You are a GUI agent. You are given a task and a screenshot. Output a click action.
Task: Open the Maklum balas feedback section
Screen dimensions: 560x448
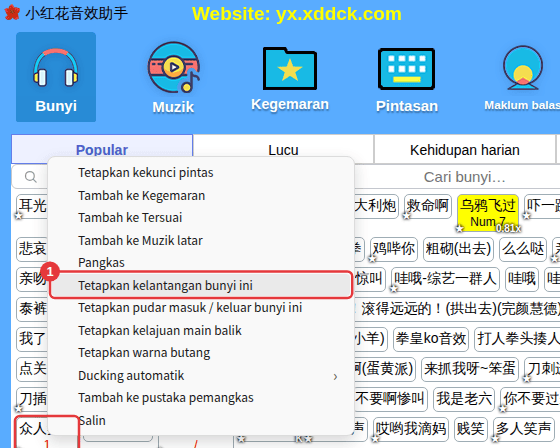523,79
